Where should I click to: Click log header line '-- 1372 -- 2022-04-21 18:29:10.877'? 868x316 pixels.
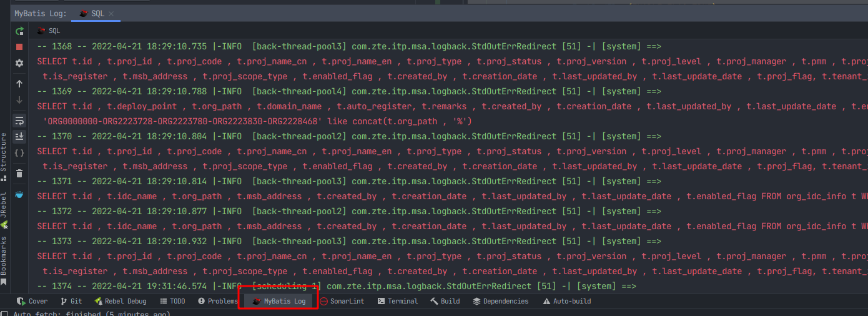click(349, 212)
